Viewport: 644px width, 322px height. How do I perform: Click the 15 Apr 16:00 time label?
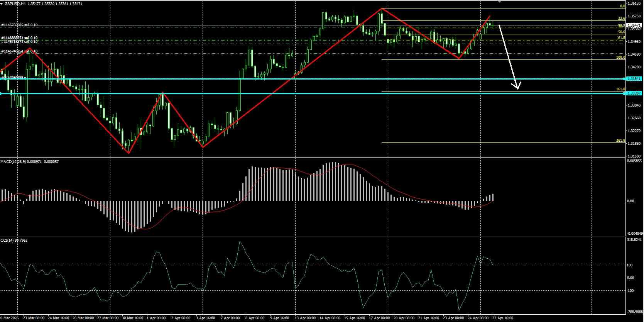tap(355, 318)
